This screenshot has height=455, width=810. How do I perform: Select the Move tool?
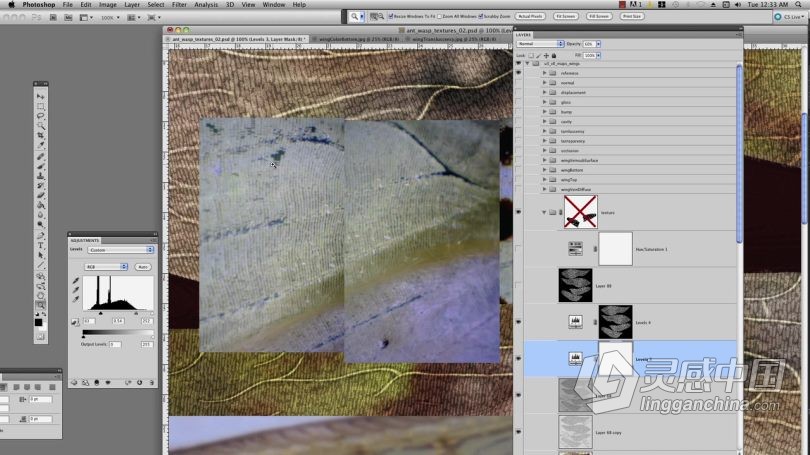coord(40,97)
